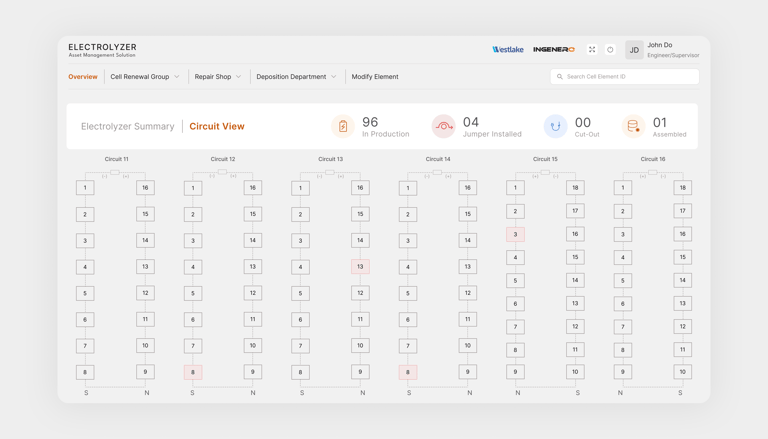Click the Westlake logo
This screenshot has width=768, height=439.
pos(508,49)
